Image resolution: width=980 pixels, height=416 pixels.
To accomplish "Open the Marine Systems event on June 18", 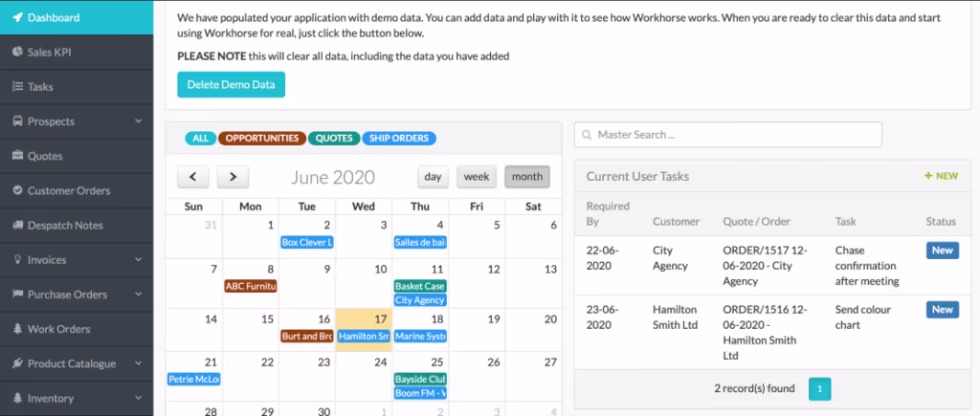I will (420, 336).
